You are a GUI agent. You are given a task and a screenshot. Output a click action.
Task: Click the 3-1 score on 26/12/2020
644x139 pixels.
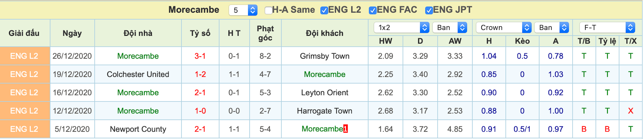[200, 56]
